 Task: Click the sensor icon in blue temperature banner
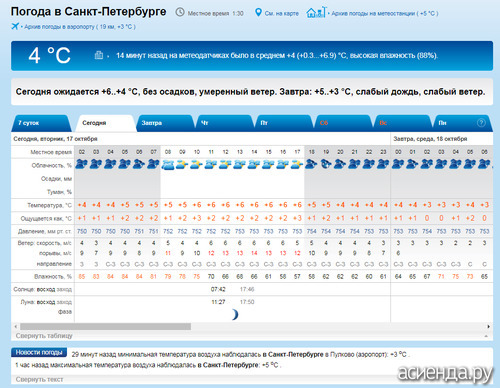pyautogui.click(x=99, y=55)
